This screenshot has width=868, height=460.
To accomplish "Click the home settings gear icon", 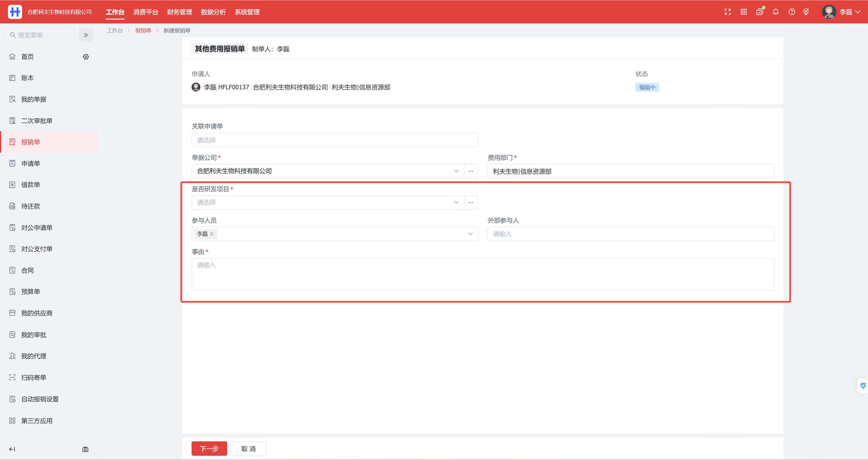I will coord(86,57).
